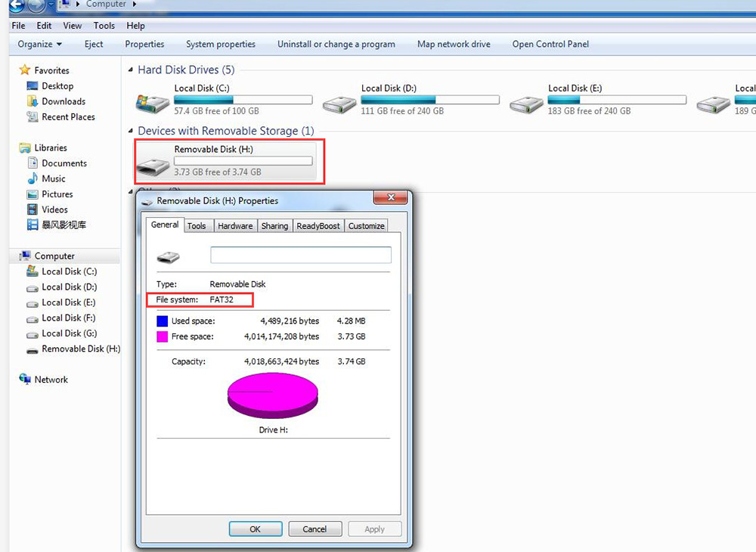Open the Tools menu in menu bar
The image size is (756, 552).
tap(104, 26)
